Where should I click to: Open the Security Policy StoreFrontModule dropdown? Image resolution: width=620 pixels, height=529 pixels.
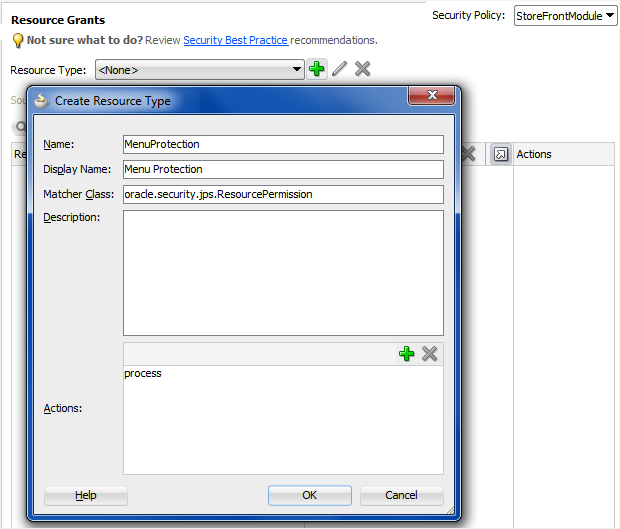[x=565, y=16]
